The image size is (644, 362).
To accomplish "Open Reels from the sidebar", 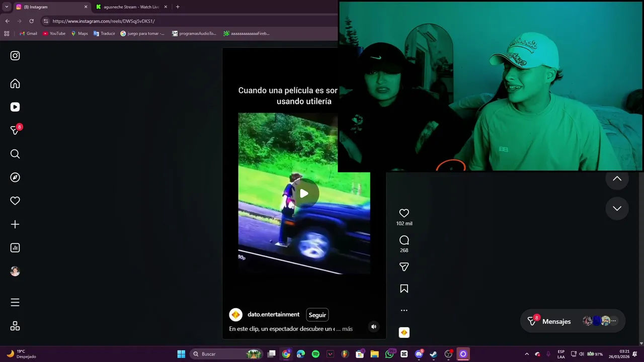I will [x=15, y=107].
